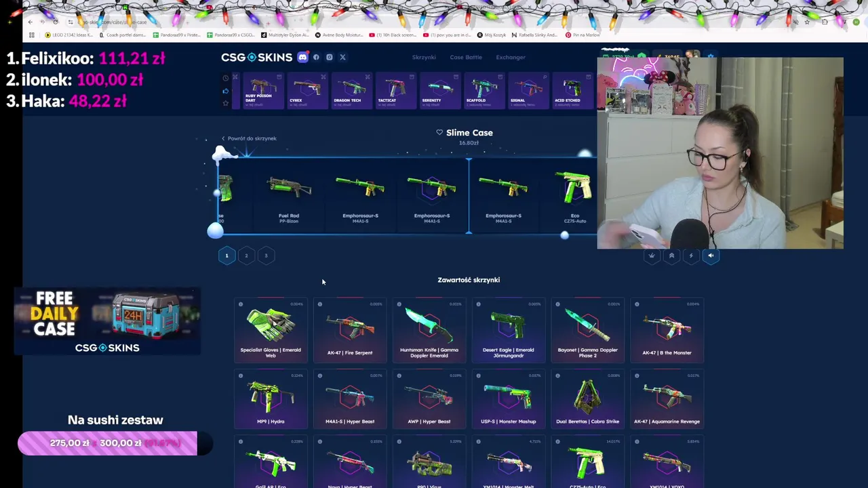Select MP9 Hydra item

click(x=271, y=399)
